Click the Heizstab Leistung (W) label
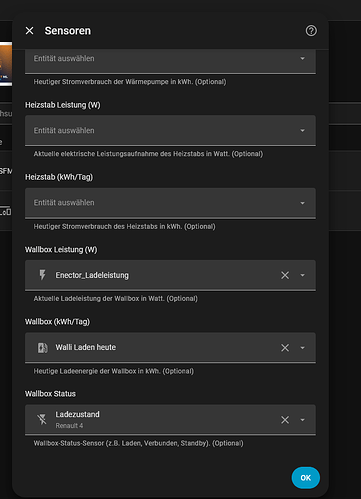The image size is (361, 499). click(x=63, y=105)
